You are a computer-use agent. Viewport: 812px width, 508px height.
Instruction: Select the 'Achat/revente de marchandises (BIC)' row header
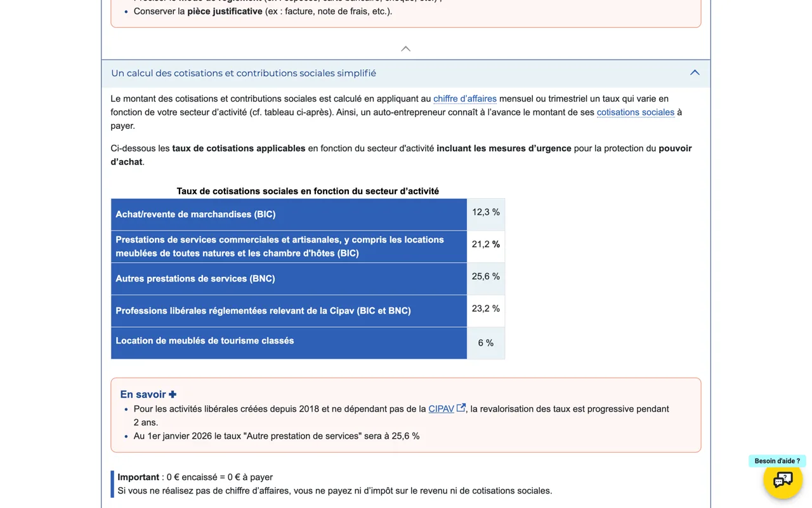(289, 215)
